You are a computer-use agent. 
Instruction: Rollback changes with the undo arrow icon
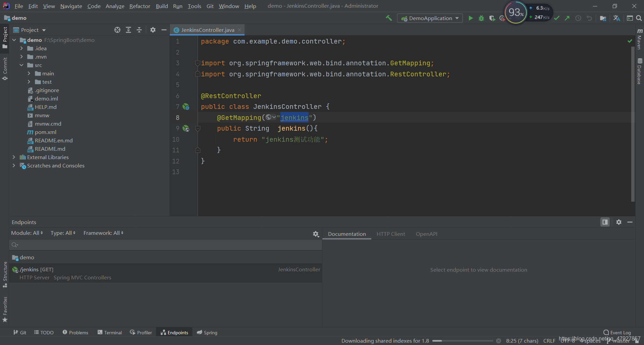pyautogui.click(x=589, y=18)
